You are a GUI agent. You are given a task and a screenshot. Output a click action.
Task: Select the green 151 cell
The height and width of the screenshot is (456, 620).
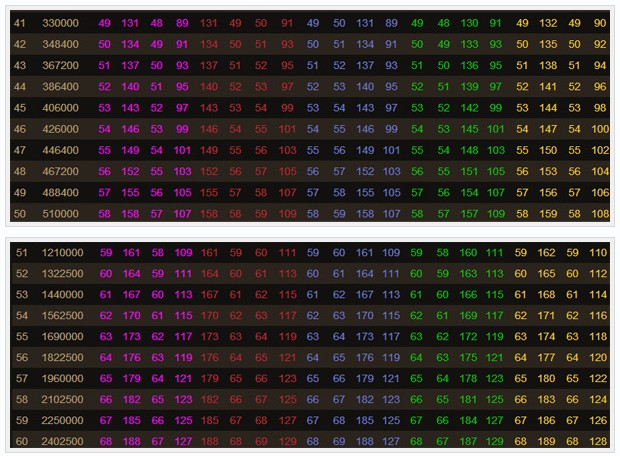[469, 172]
